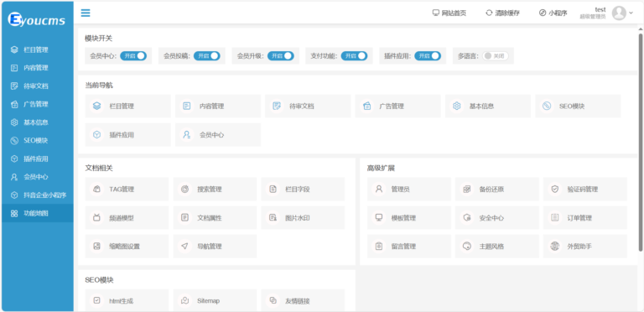644x312 pixels.
Task: Click the test username text
Action: [x=600, y=9]
